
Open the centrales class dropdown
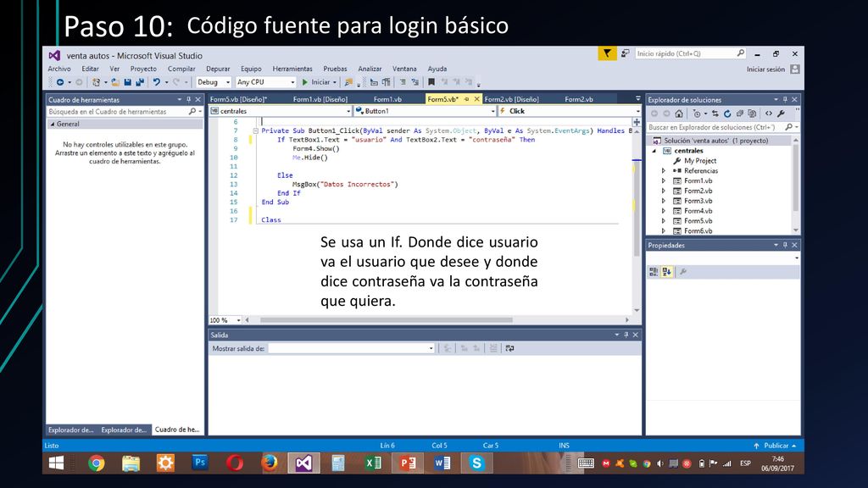(x=348, y=111)
